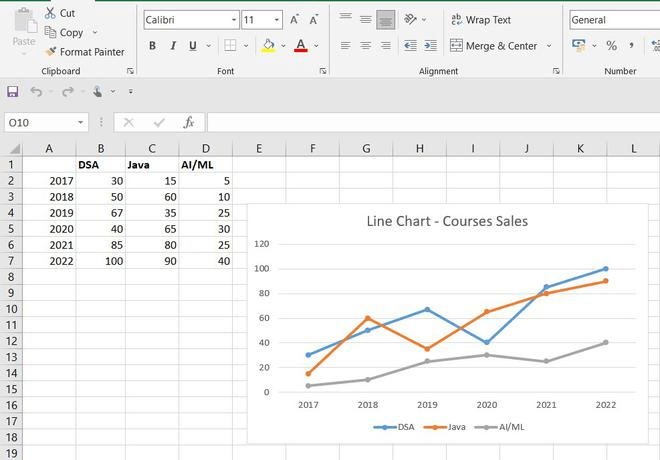This screenshot has width=660, height=460.
Task: Apply Percent Style format
Action: [x=612, y=45]
